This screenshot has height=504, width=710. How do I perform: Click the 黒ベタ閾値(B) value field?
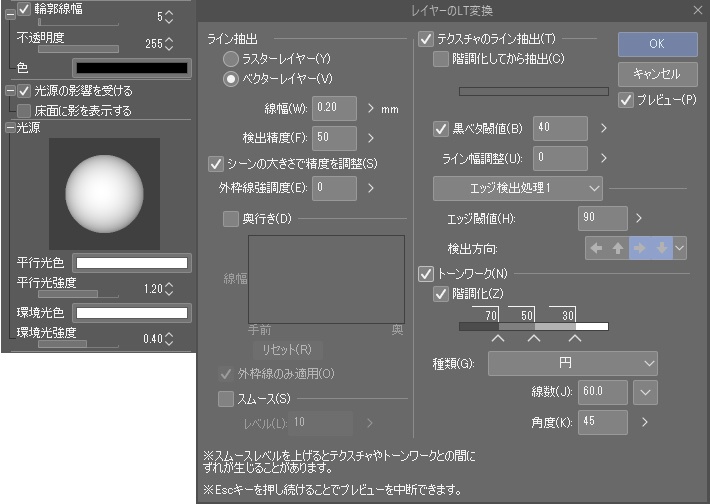click(x=560, y=128)
